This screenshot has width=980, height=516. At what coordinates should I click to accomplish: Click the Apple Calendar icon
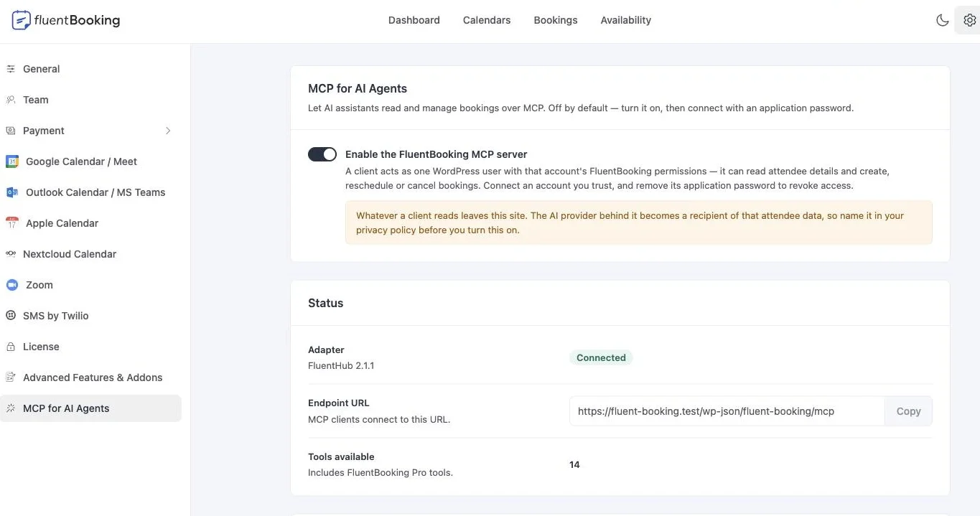[12, 223]
